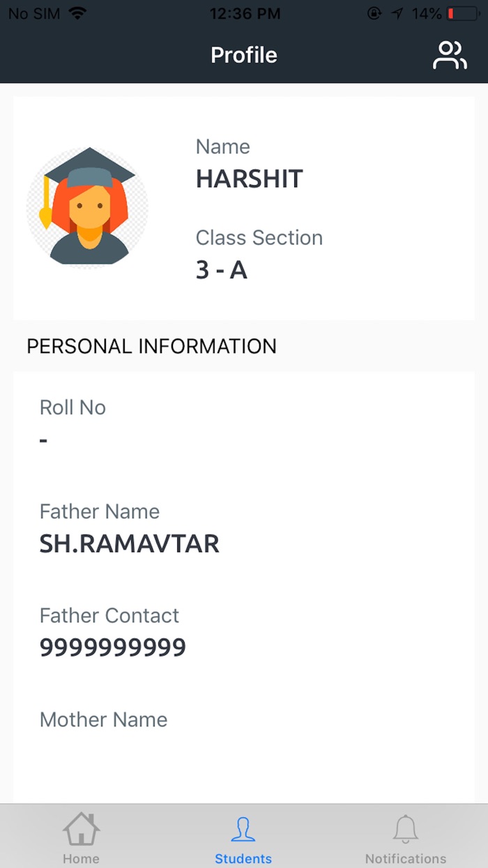Screen dimensions: 488x868
Task: Tap the Profile title bar
Action: pyautogui.click(x=243, y=54)
